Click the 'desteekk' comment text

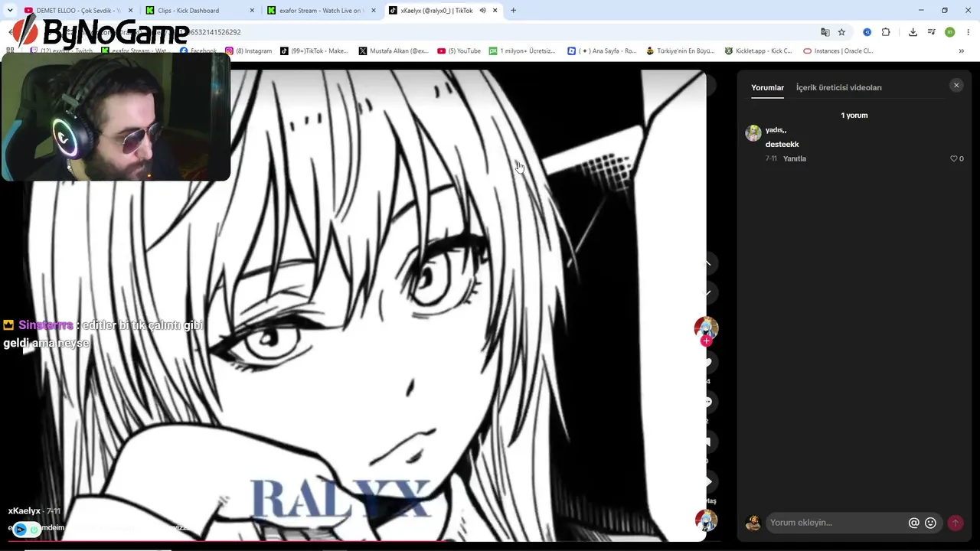pyautogui.click(x=782, y=144)
